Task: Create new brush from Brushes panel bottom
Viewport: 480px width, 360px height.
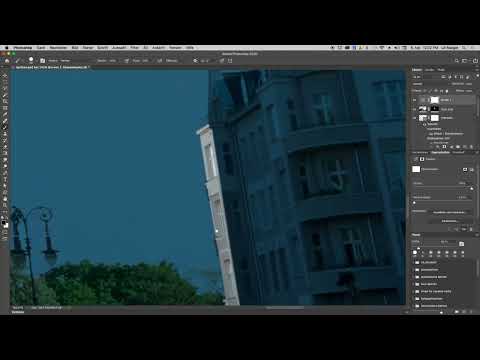Action: (464, 312)
